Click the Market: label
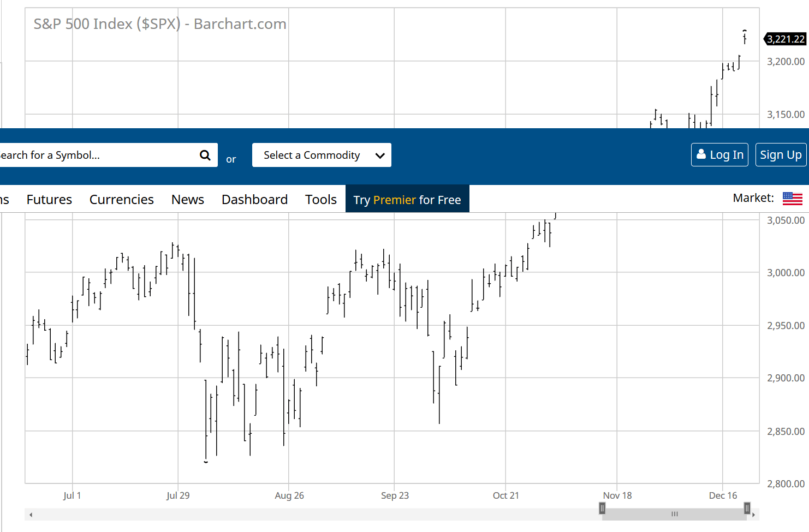Viewport: 809px width, 532px height. [753, 198]
